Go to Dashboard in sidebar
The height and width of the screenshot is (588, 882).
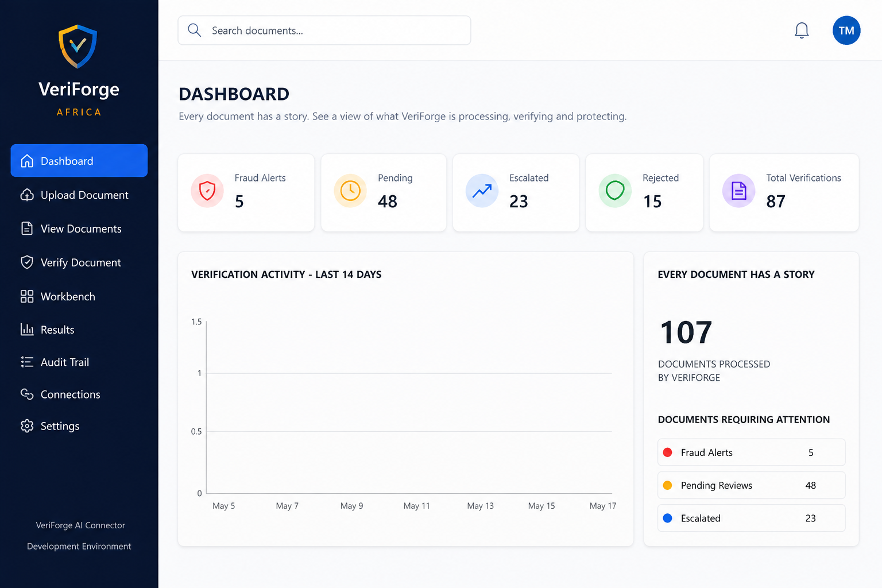pyautogui.click(x=79, y=161)
